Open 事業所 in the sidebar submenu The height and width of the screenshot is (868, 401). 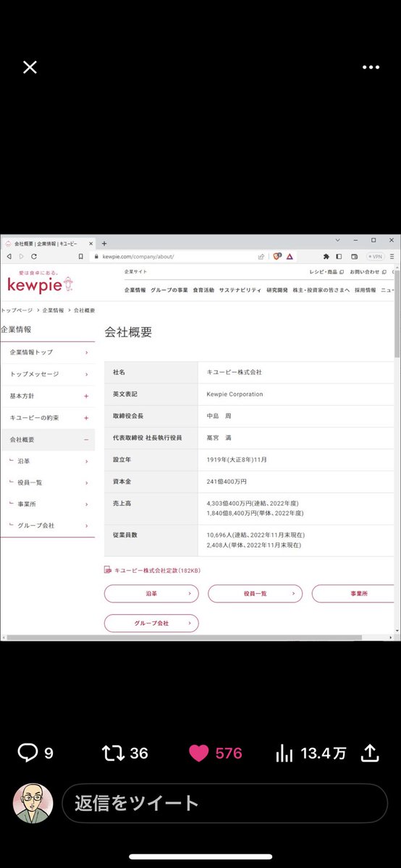48,504
